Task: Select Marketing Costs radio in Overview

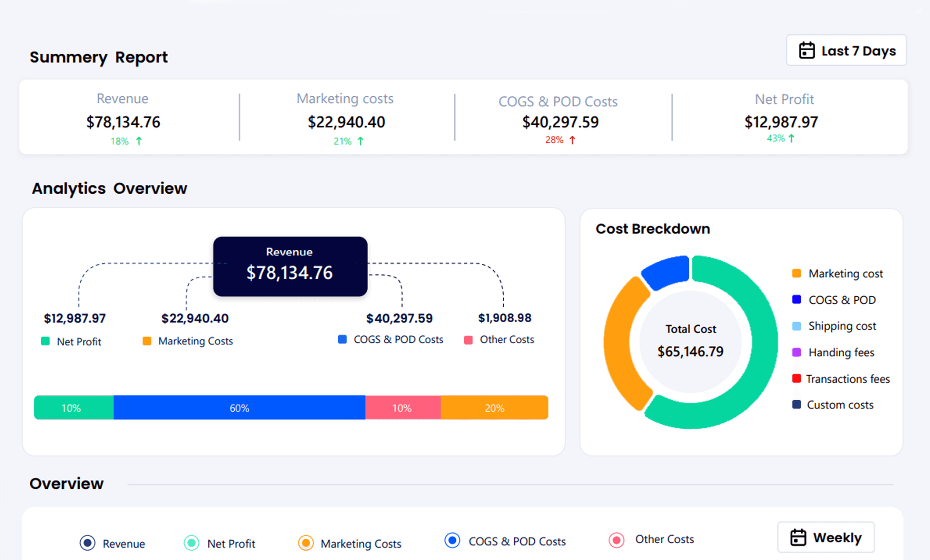Action: [x=306, y=543]
